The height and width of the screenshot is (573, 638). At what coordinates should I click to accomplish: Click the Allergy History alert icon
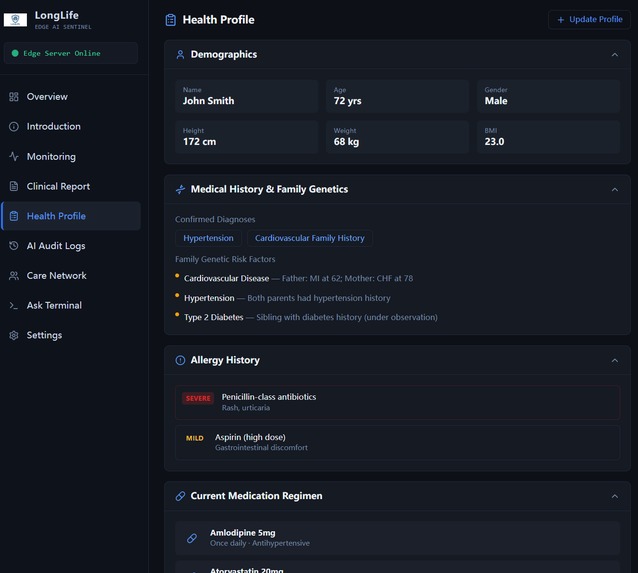point(180,360)
